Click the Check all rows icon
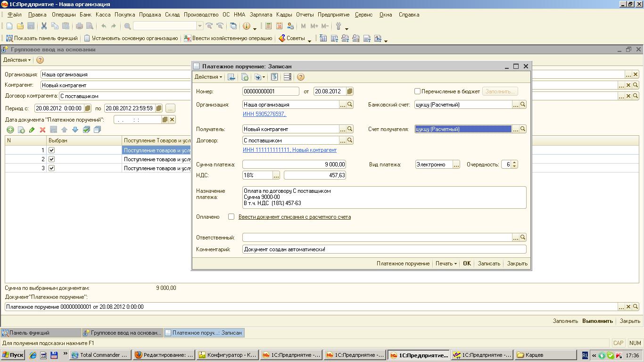644x362 pixels. (x=86, y=130)
